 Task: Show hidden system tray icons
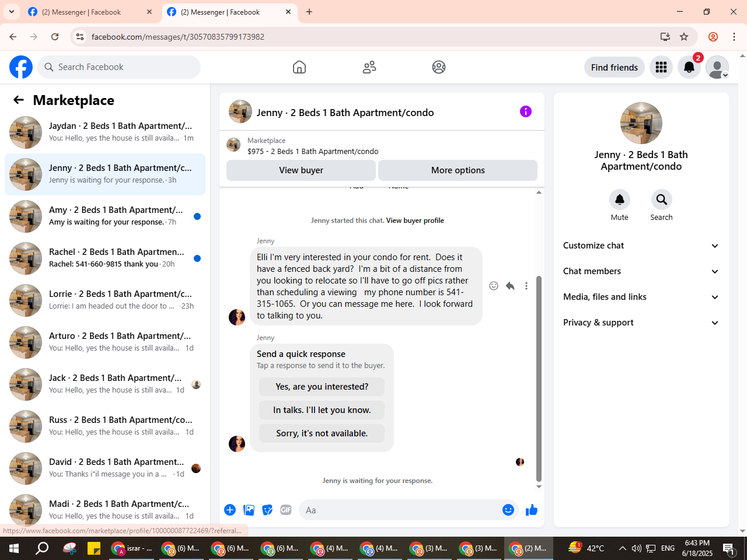tap(622, 548)
